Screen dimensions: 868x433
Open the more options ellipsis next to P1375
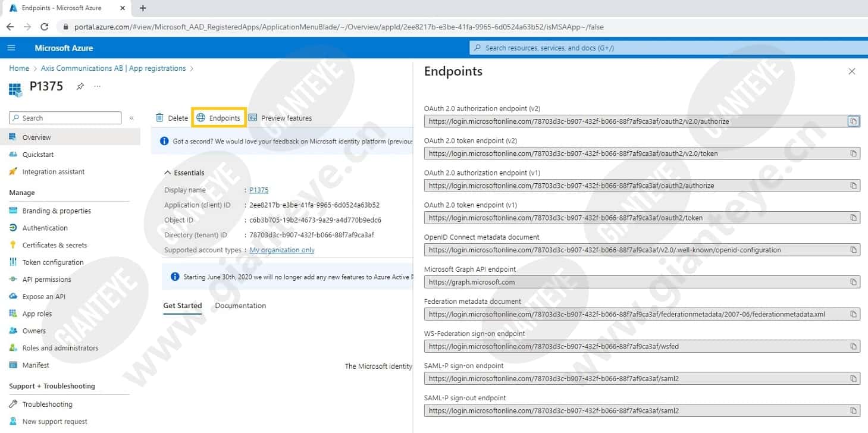tap(98, 86)
